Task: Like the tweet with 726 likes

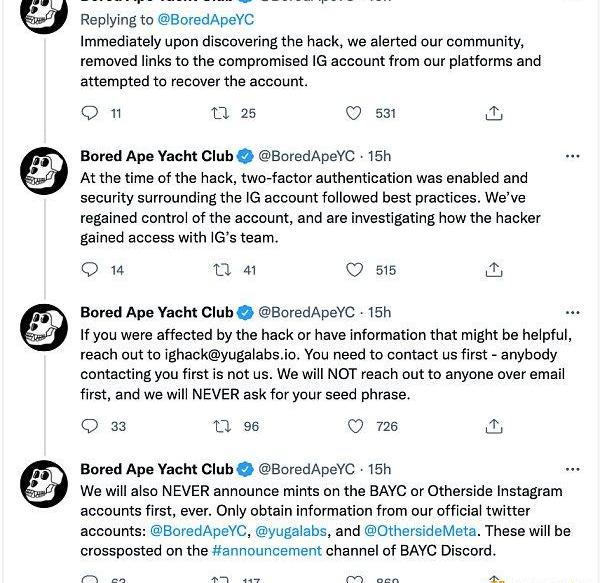Action: [355, 426]
